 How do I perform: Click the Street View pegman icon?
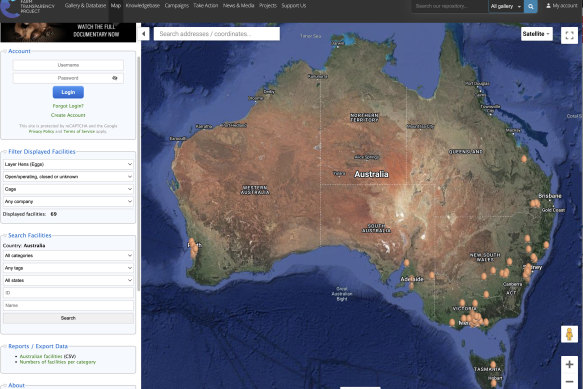click(569, 334)
